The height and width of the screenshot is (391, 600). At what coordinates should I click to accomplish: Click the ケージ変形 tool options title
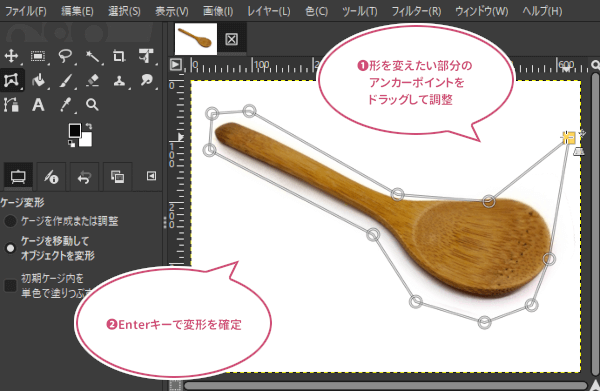[22, 202]
